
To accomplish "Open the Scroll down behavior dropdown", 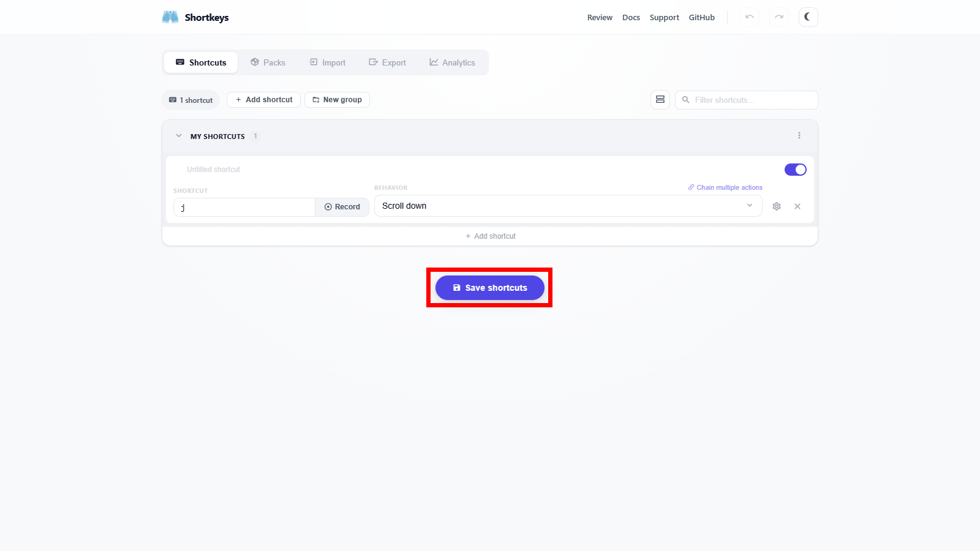I will coord(568,206).
